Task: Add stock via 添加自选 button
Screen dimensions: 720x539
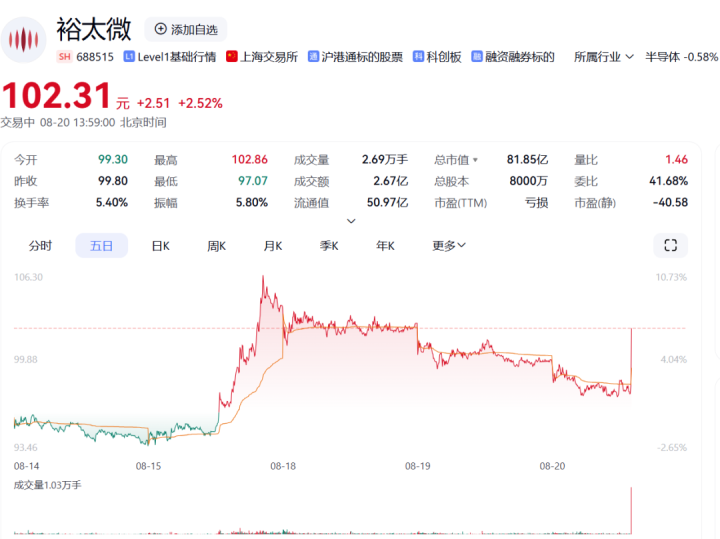Action: [x=186, y=29]
